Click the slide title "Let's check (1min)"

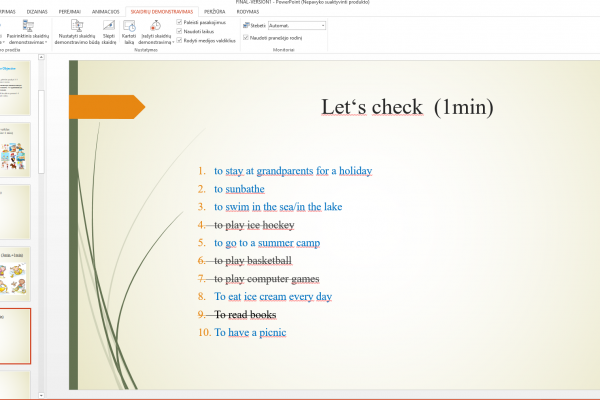click(x=407, y=107)
